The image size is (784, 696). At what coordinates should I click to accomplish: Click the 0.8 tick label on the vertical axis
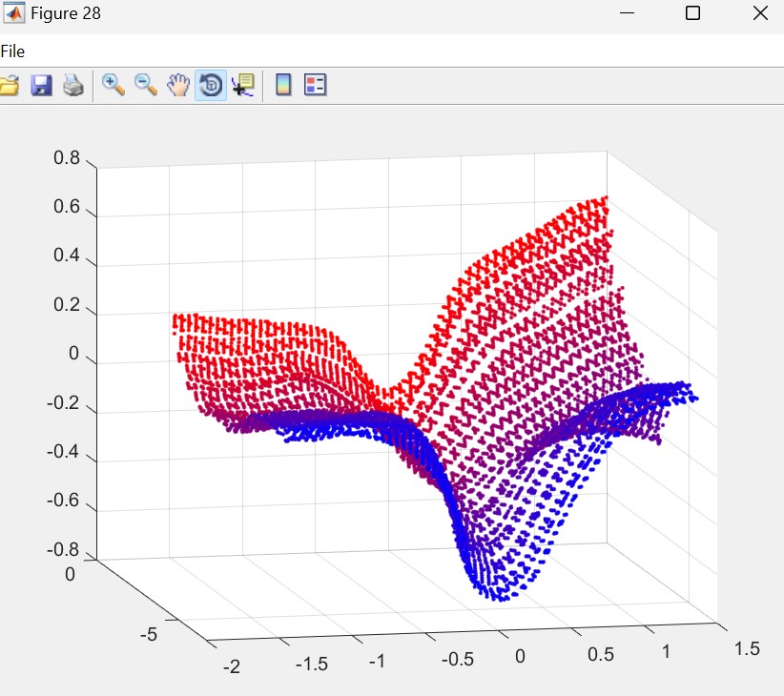tap(67, 158)
